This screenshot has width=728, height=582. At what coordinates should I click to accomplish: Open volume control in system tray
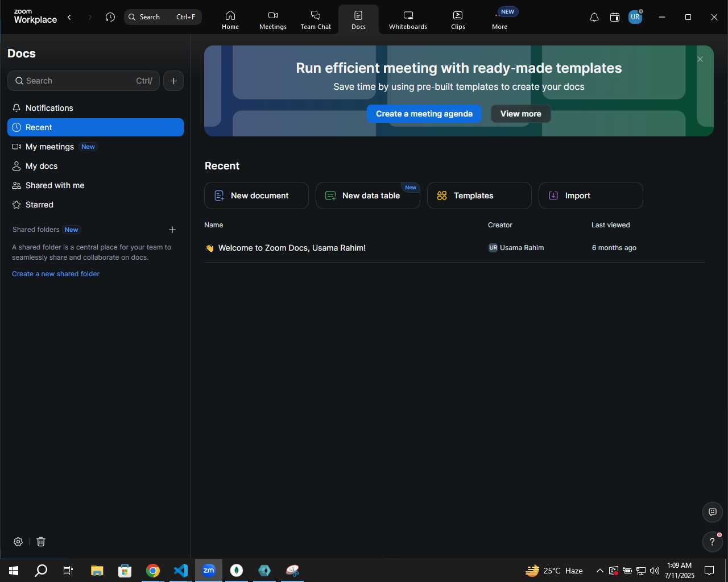(655, 571)
